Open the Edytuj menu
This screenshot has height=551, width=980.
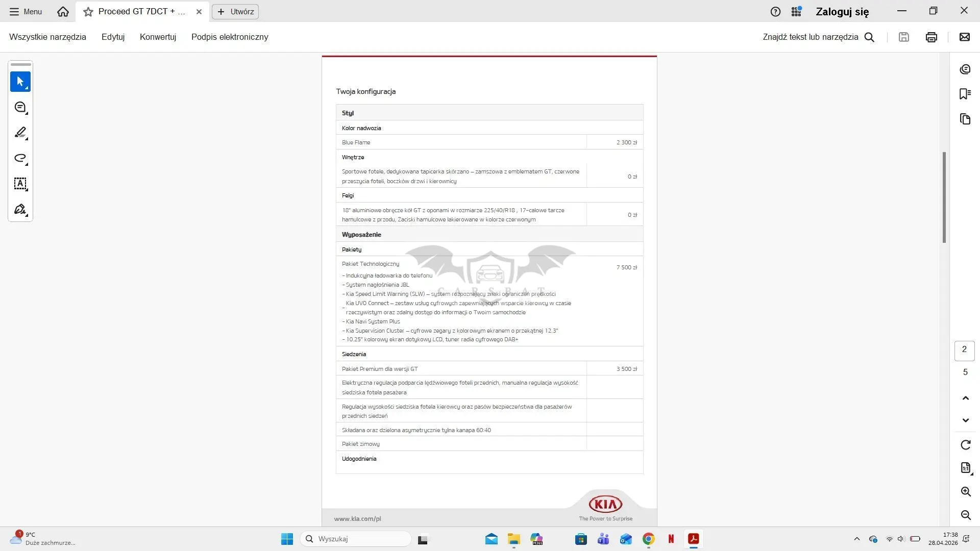click(x=113, y=37)
